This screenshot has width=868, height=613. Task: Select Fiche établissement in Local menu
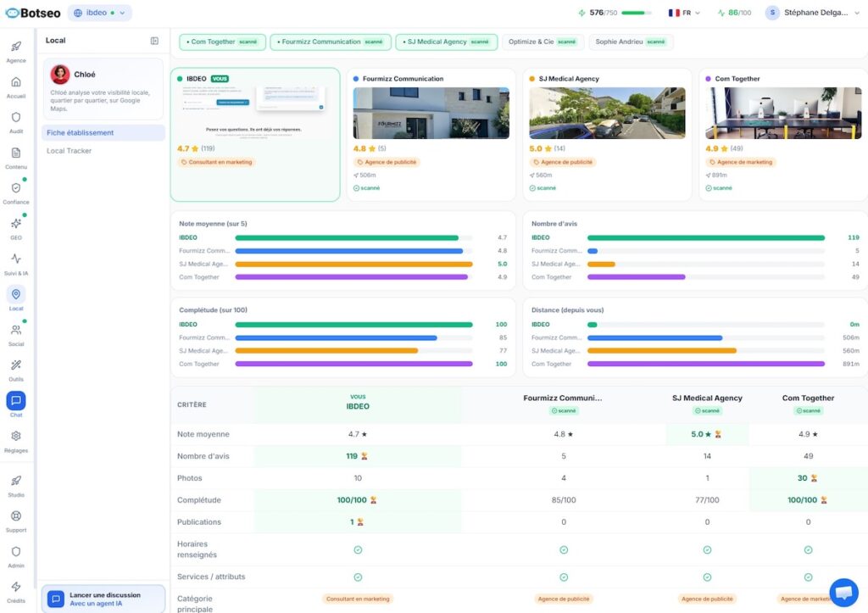click(103, 133)
